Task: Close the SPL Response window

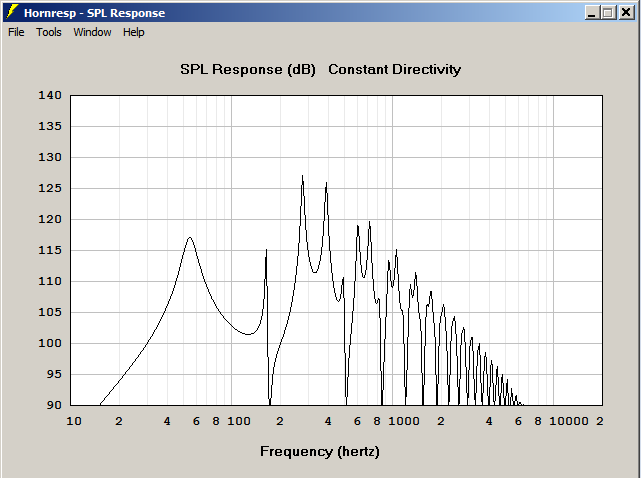Action: click(x=626, y=13)
